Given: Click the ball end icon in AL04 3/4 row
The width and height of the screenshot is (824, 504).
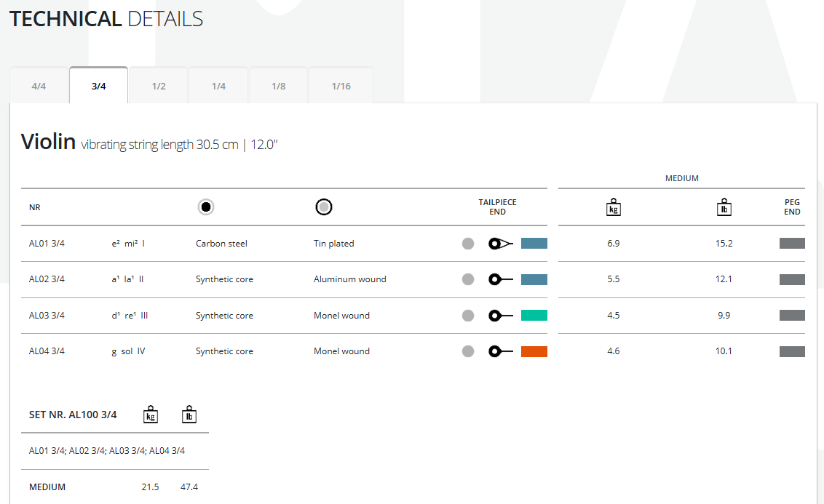Looking at the screenshot, I should pos(500,351).
